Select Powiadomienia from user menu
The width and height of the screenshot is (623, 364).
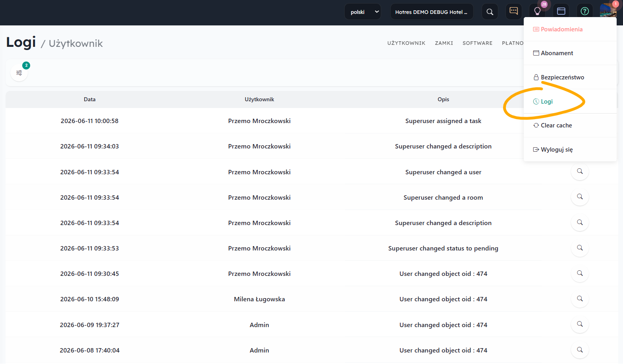(x=570, y=29)
